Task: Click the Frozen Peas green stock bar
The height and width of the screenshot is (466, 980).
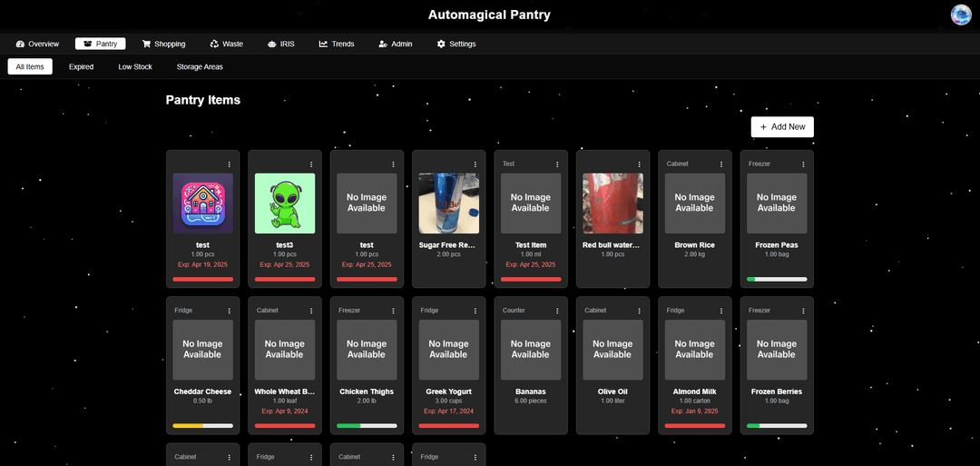Action: (x=777, y=279)
